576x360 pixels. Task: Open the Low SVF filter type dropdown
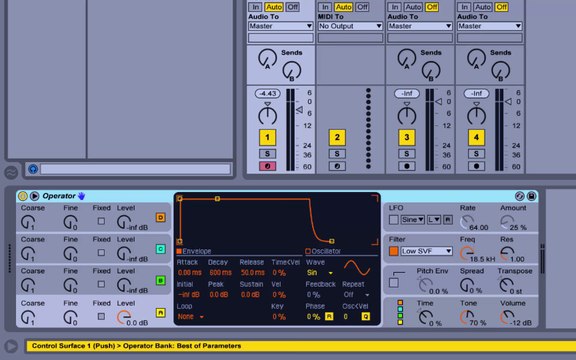tap(426, 251)
